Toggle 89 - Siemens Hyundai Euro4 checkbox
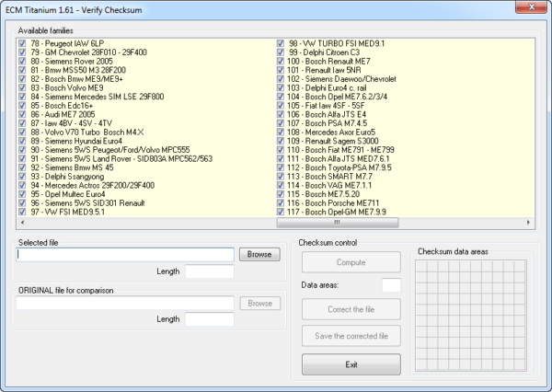The image size is (552, 392). click(x=22, y=141)
